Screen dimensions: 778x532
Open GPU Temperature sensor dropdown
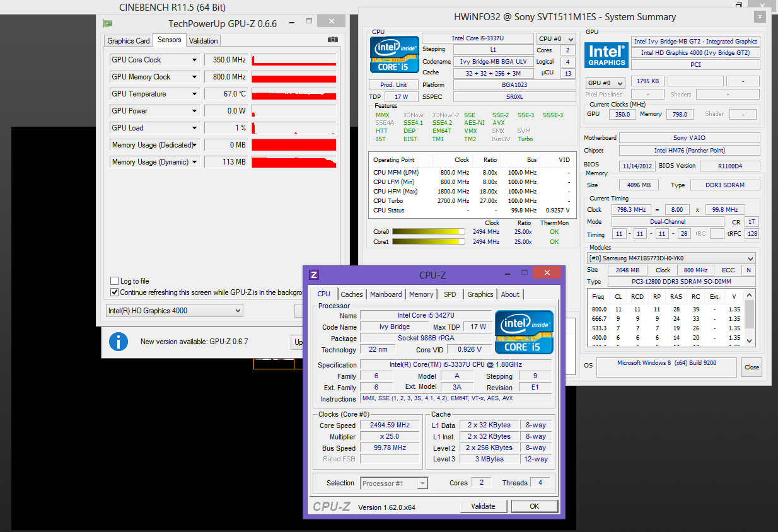(x=195, y=94)
